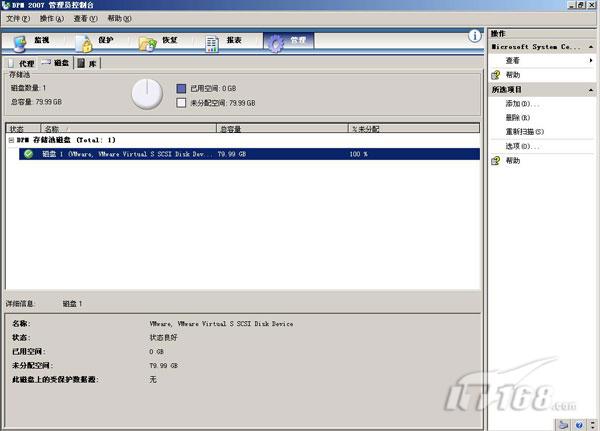Click the 帮助 icon below 选项
Screen dimensions: 600x431
(x=496, y=160)
